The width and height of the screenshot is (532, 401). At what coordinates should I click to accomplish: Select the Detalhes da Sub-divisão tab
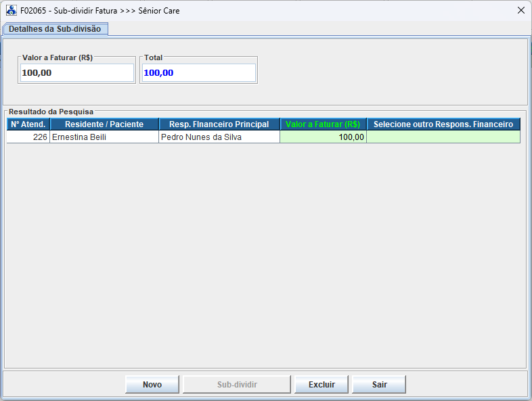(55, 29)
